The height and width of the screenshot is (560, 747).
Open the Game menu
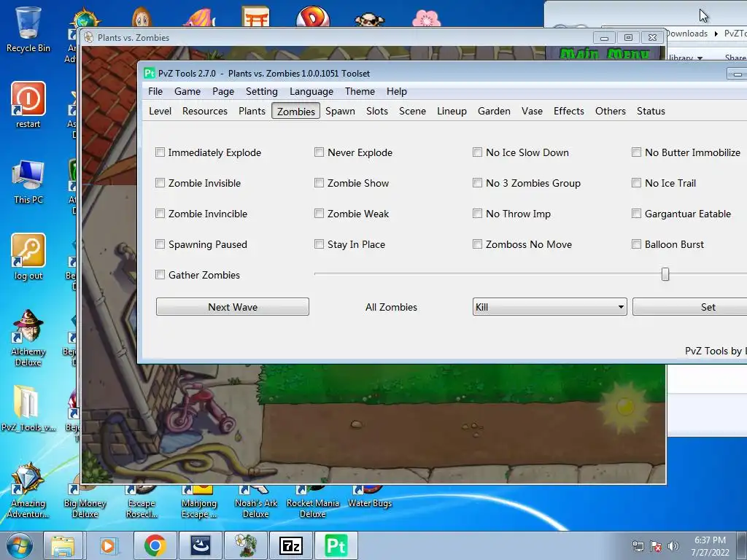pos(187,91)
